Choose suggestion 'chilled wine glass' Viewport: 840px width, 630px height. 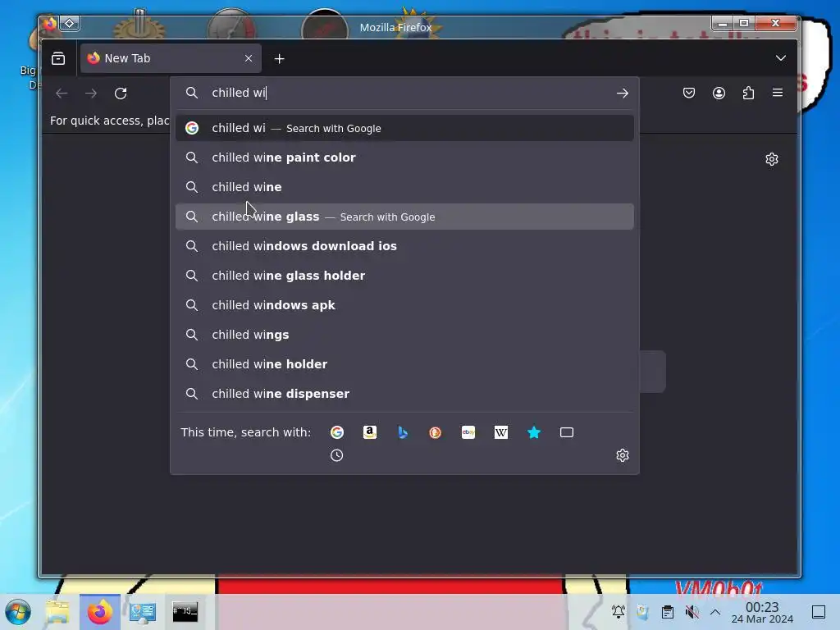pos(404,217)
